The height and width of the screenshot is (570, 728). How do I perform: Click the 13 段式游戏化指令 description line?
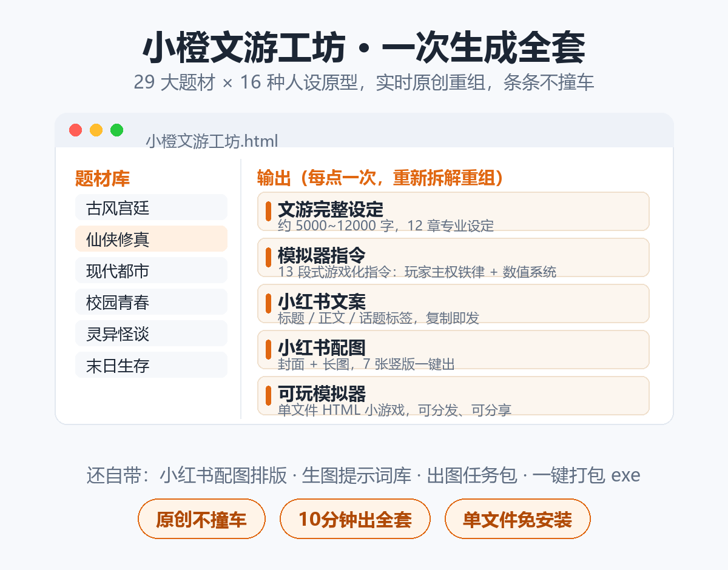(x=417, y=272)
